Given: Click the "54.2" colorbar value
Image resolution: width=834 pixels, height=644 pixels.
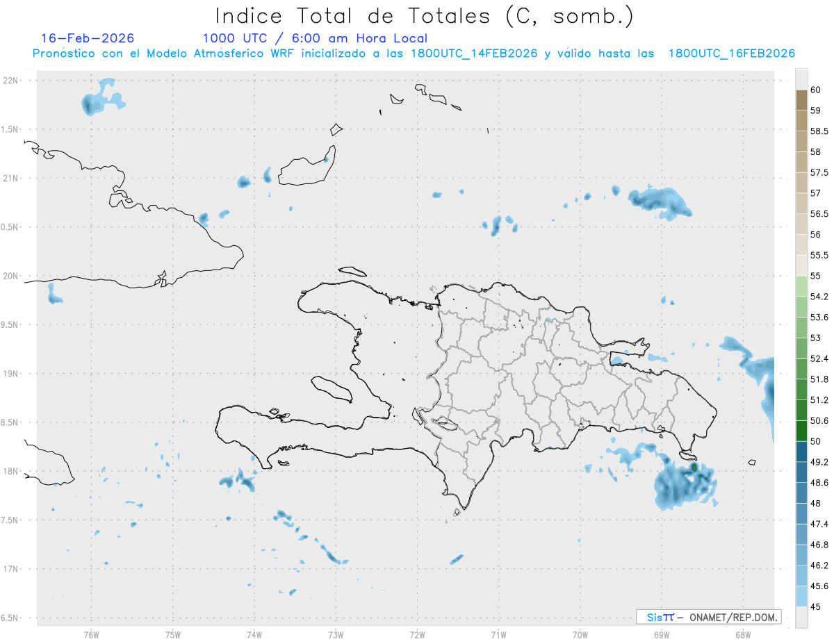Looking at the screenshot, I should click(819, 297).
